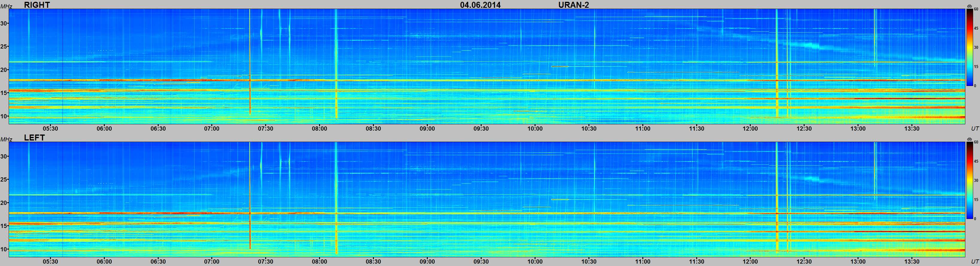
Task: Click the 25 MHz tick on LEFT panel
Action: (4, 180)
